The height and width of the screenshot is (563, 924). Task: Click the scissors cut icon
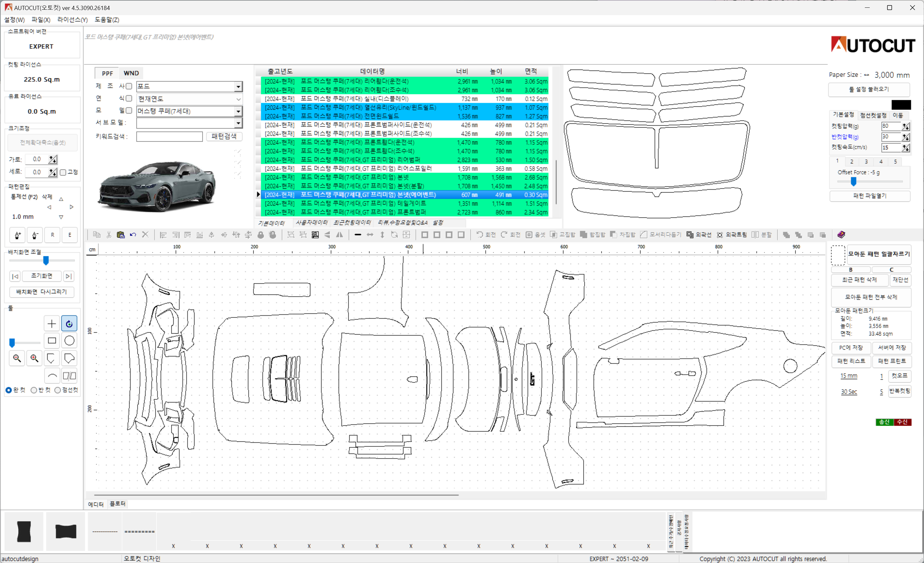click(x=109, y=235)
